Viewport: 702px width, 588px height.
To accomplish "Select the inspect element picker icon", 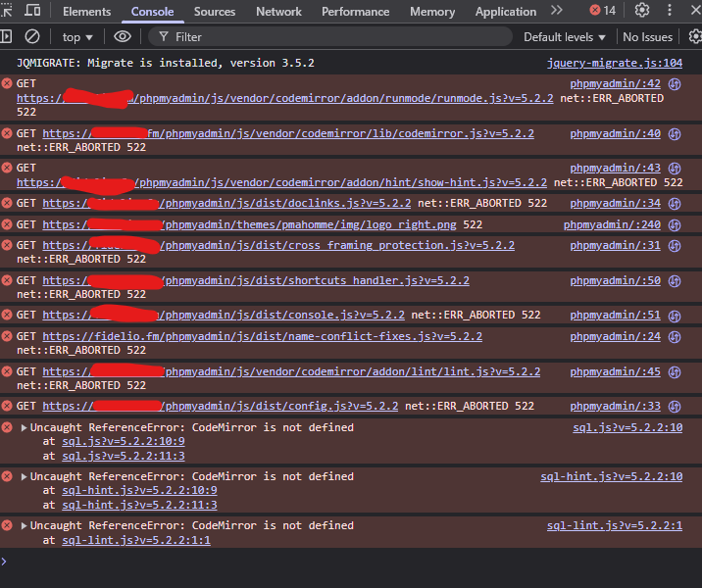I will pos(6,10).
